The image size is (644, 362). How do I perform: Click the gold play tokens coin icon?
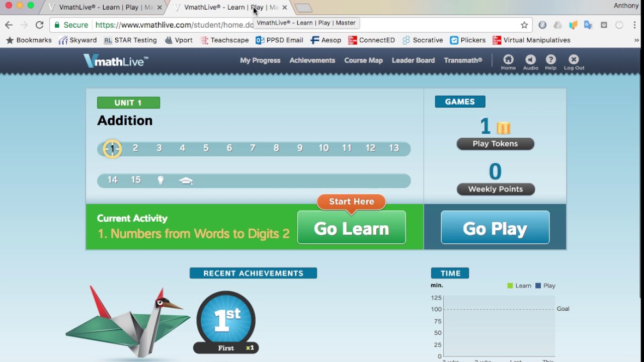coord(504,128)
